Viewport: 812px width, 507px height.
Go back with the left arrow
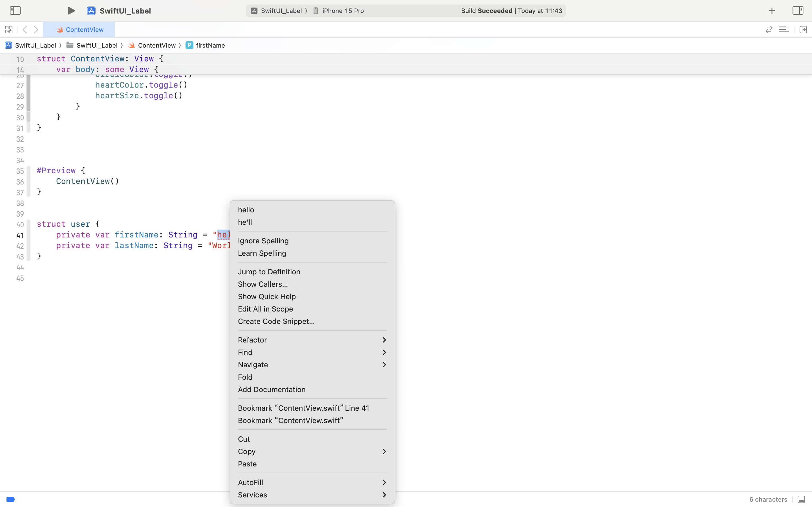tap(25, 30)
